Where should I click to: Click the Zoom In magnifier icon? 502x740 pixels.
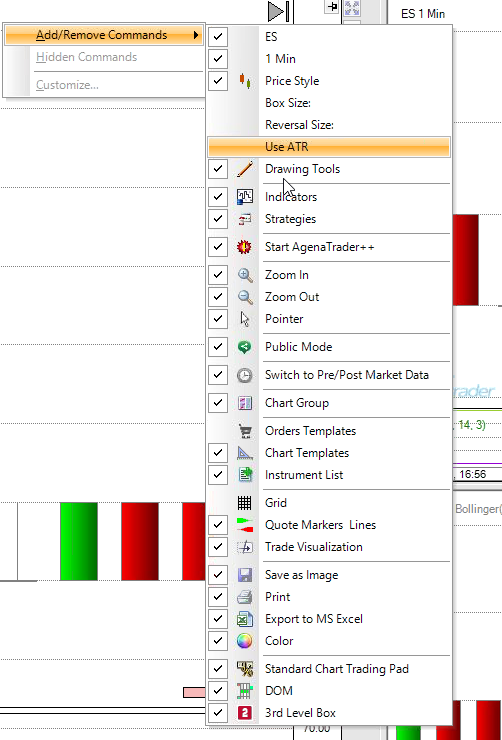point(244,275)
